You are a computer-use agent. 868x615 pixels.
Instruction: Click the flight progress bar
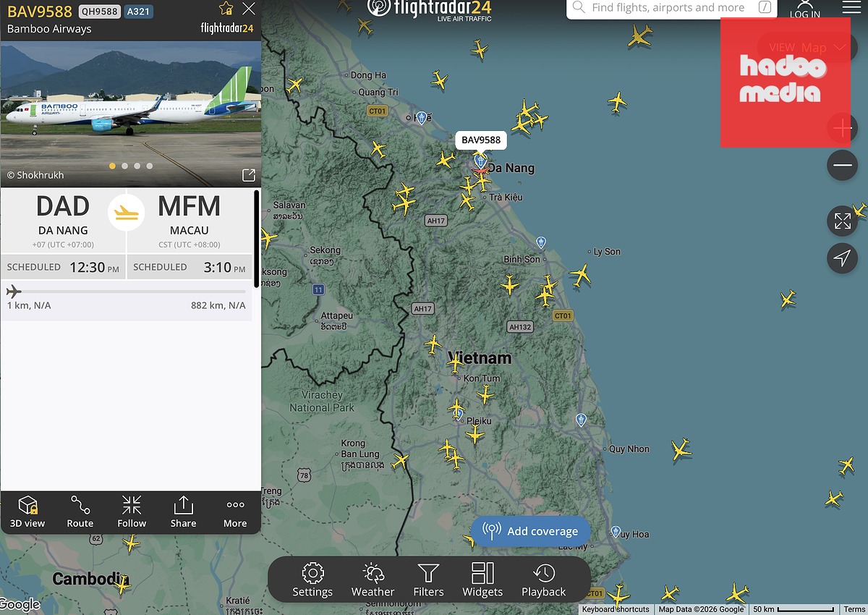tap(127, 292)
